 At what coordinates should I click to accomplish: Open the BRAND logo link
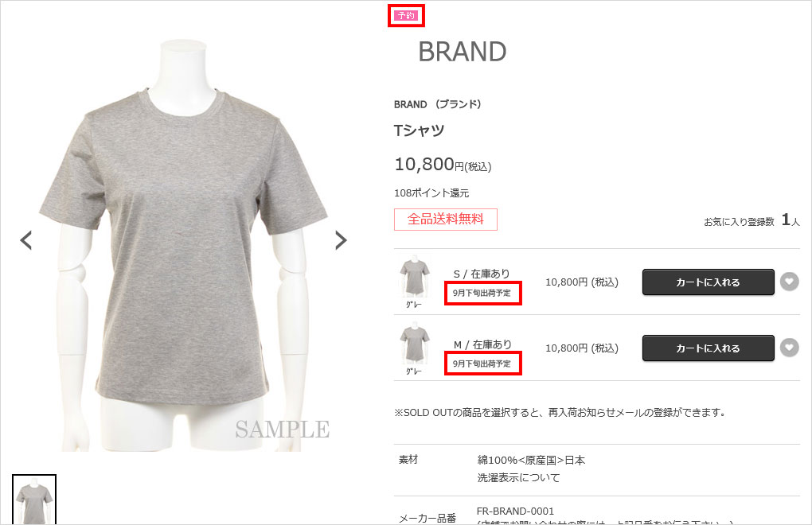pos(462,51)
